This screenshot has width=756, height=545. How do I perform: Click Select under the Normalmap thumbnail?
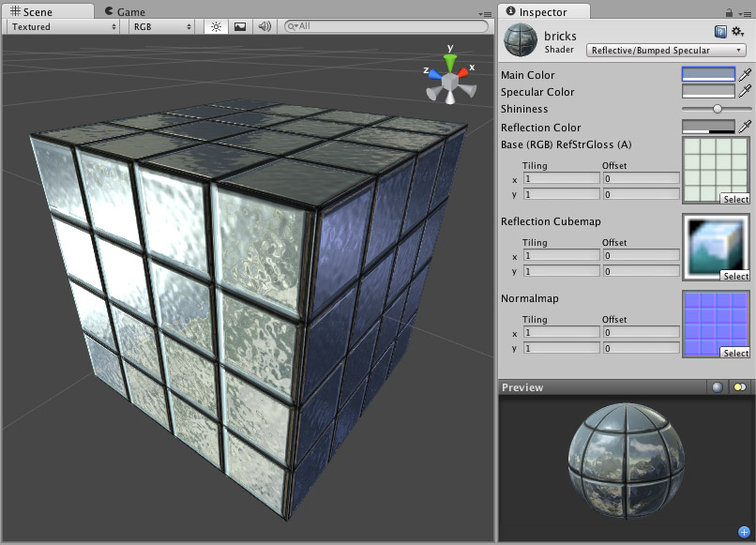click(735, 353)
